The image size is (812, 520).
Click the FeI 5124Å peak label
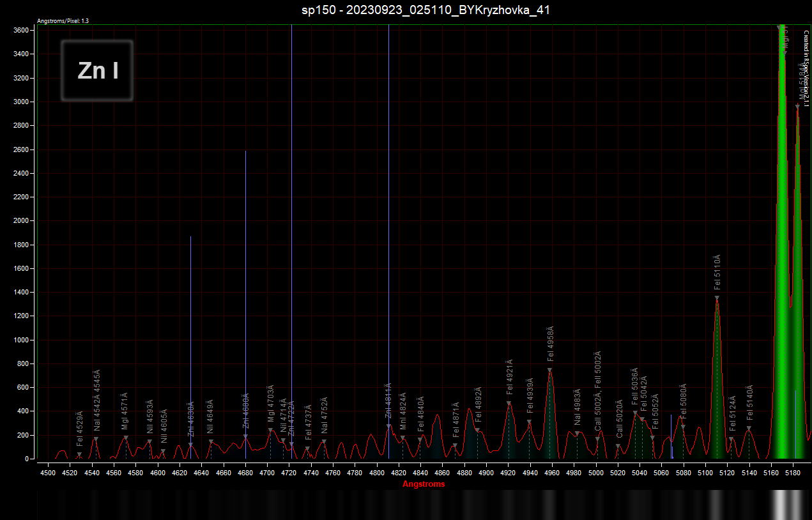[x=732, y=413]
